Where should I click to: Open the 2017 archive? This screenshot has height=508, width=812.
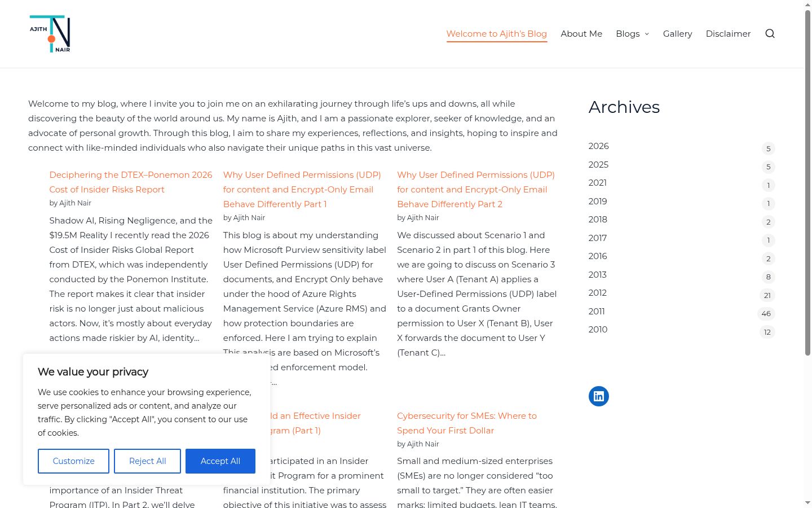coord(598,238)
